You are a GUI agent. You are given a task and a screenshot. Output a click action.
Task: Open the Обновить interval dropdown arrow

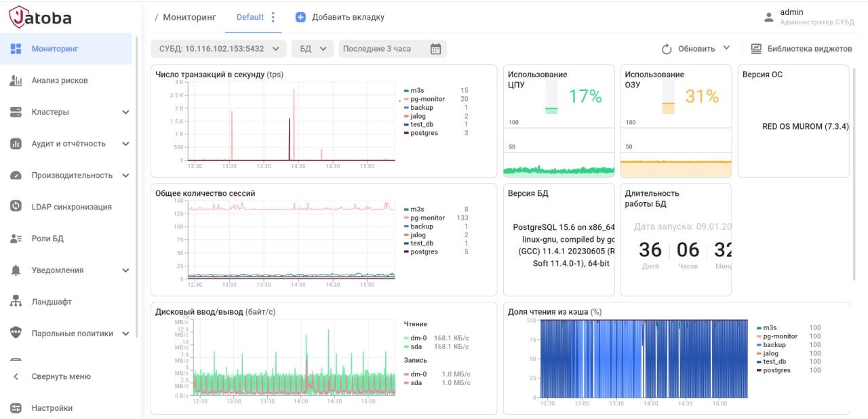(x=726, y=48)
